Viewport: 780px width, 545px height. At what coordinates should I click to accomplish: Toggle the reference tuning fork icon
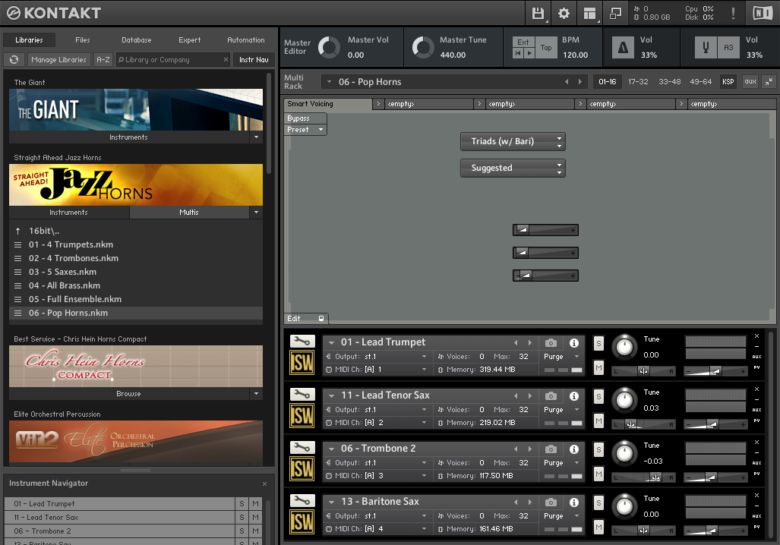[x=705, y=48]
